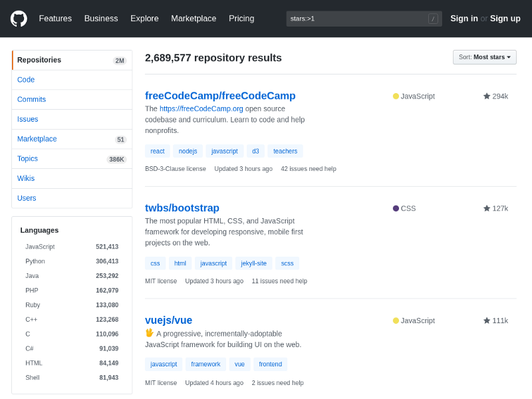Open 2 issues need help link
The image size is (532, 399).
(277, 383)
